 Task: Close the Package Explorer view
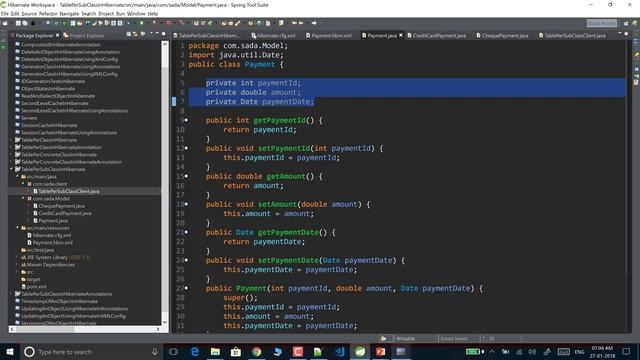point(58,36)
